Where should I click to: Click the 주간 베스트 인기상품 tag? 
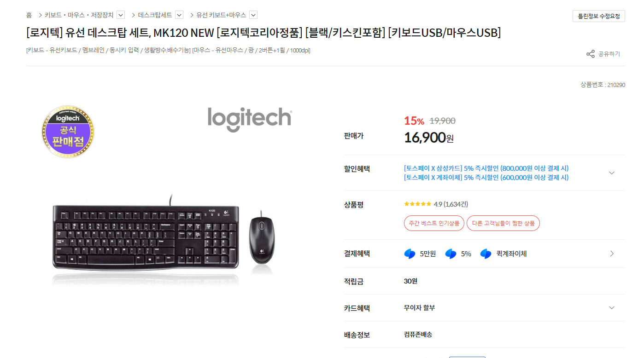coord(434,223)
